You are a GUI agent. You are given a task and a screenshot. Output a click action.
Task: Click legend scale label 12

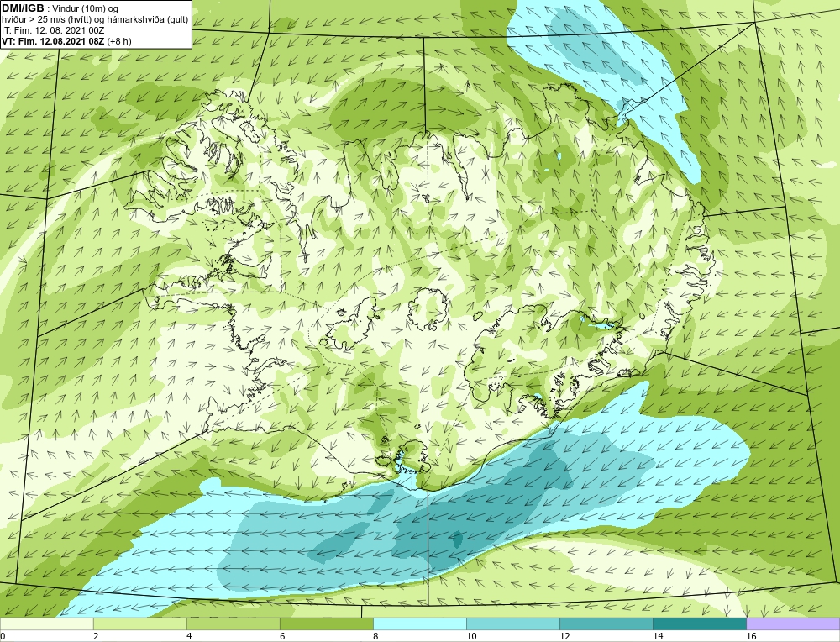pyautogui.click(x=564, y=636)
